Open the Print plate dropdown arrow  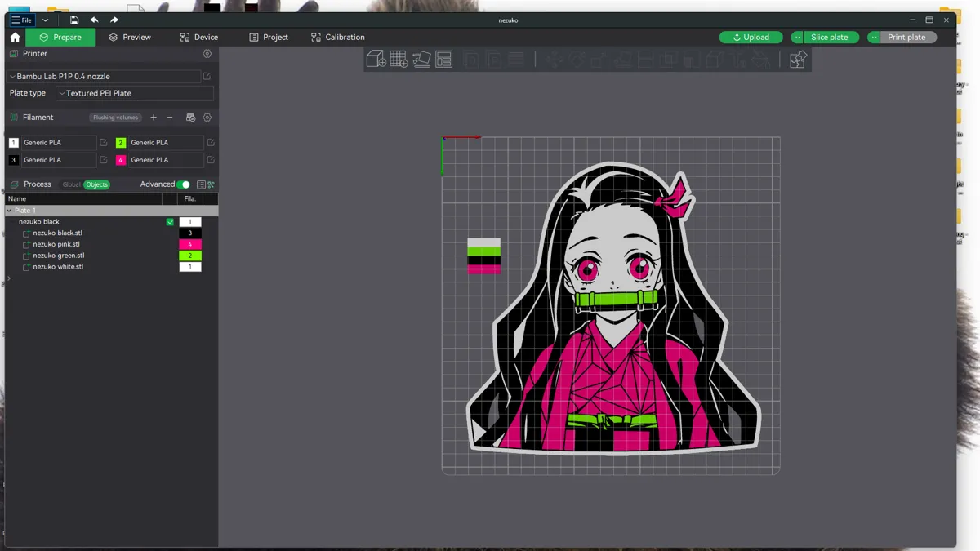(874, 38)
